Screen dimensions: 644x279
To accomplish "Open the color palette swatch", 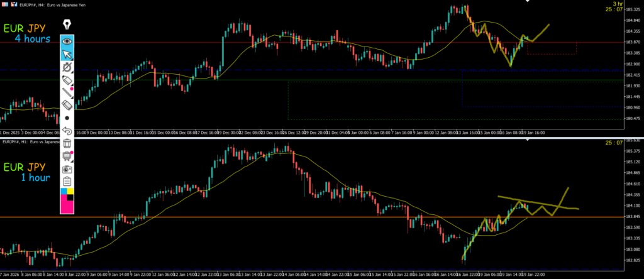I will click(67, 200).
